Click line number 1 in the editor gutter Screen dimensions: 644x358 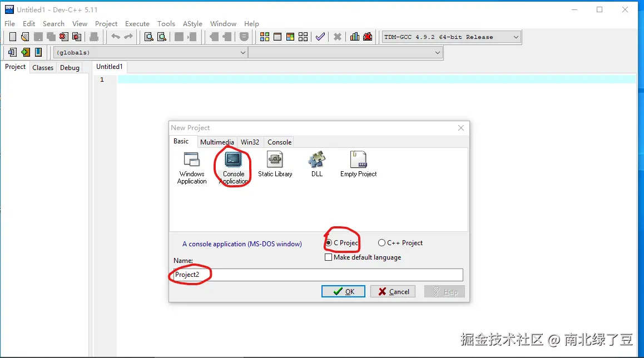(x=102, y=79)
